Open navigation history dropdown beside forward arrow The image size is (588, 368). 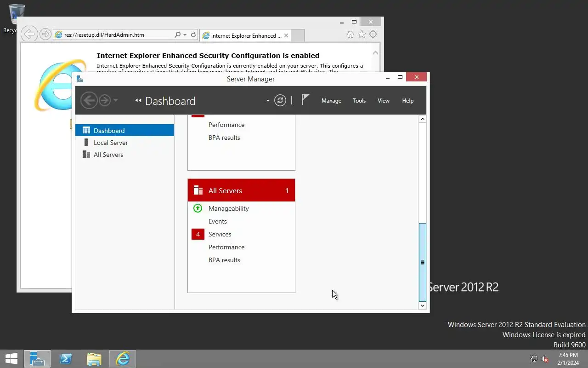coord(115,101)
